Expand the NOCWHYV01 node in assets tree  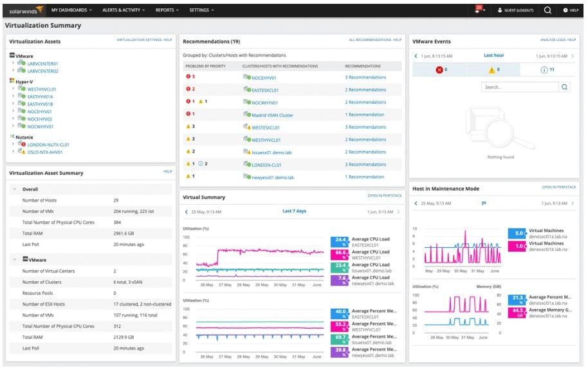tap(13, 126)
